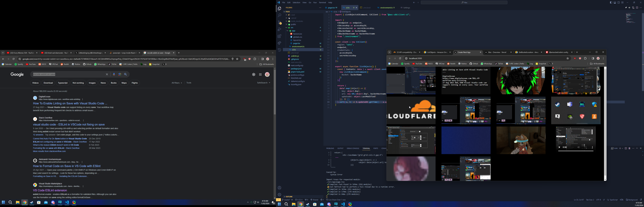The image size is (644, 207).
Task: Open the Source Control view in VS Code
Action: [x=279, y=23]
